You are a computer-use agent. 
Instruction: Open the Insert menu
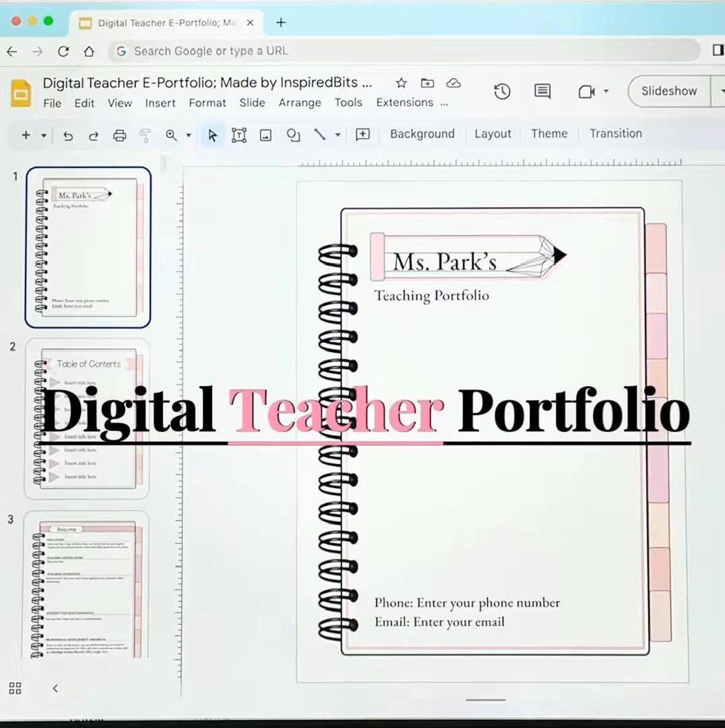point(160,102)
